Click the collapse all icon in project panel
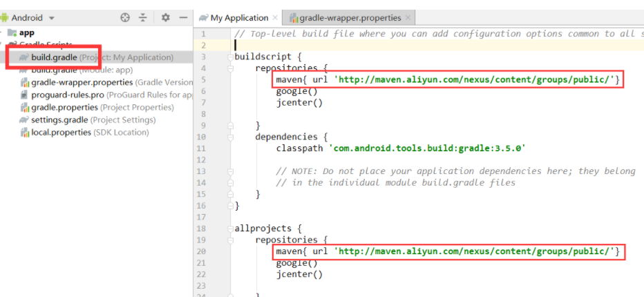Screen dimensions: 644x297 (142, 18)
